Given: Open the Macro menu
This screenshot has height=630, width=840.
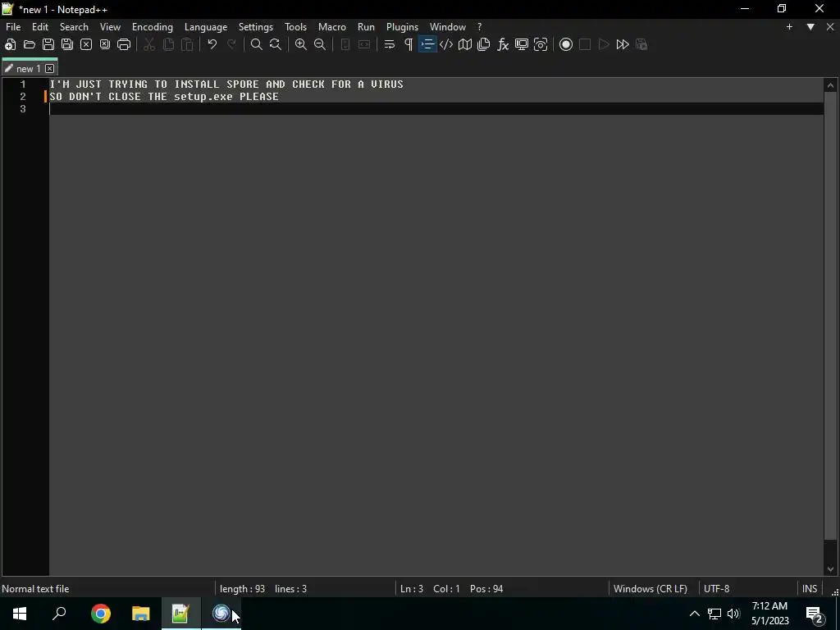Looking at the screenshot, I should [x=332, y=27].
